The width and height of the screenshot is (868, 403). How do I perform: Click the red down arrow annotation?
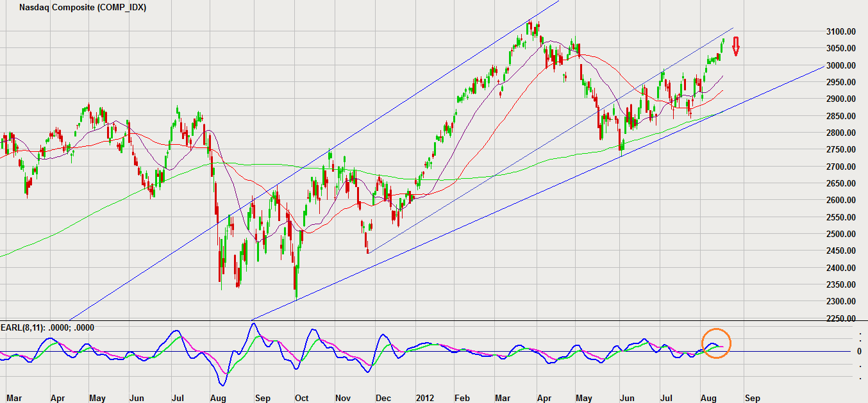point(737,46)
